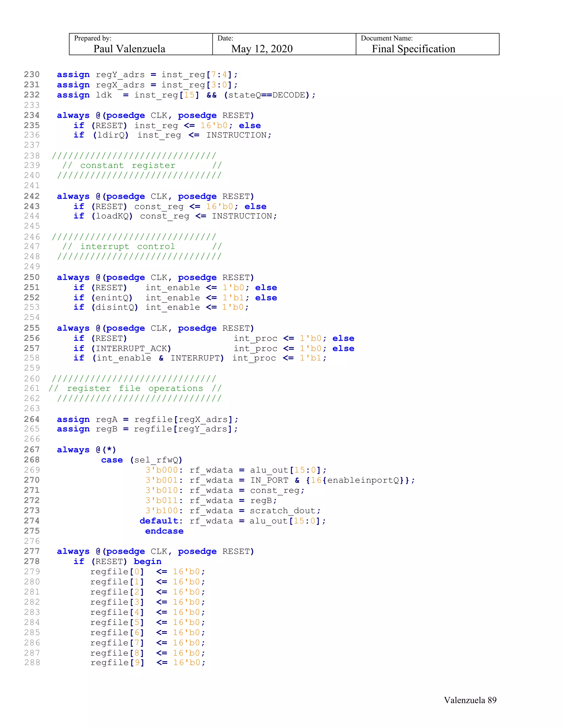The width and height of the screenshot is (563, 728).
Task: Select line number 277
Action: click(32, 551)
